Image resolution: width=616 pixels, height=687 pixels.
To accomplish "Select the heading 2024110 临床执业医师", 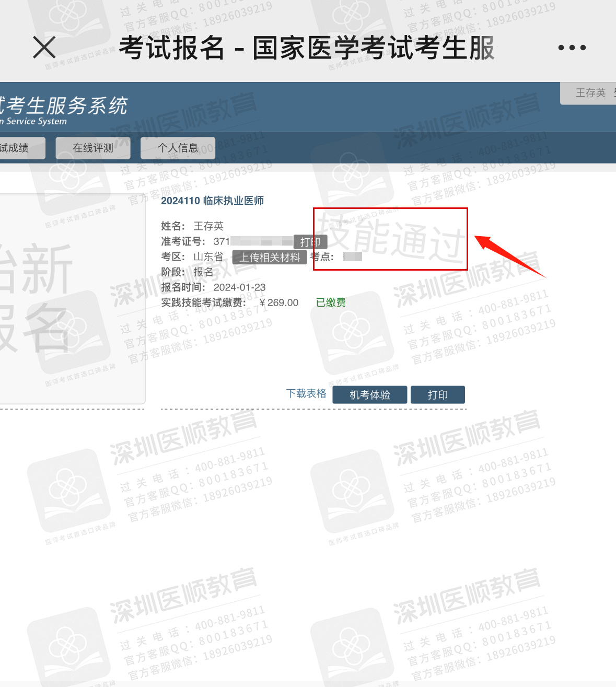I will tap(212, 201).
